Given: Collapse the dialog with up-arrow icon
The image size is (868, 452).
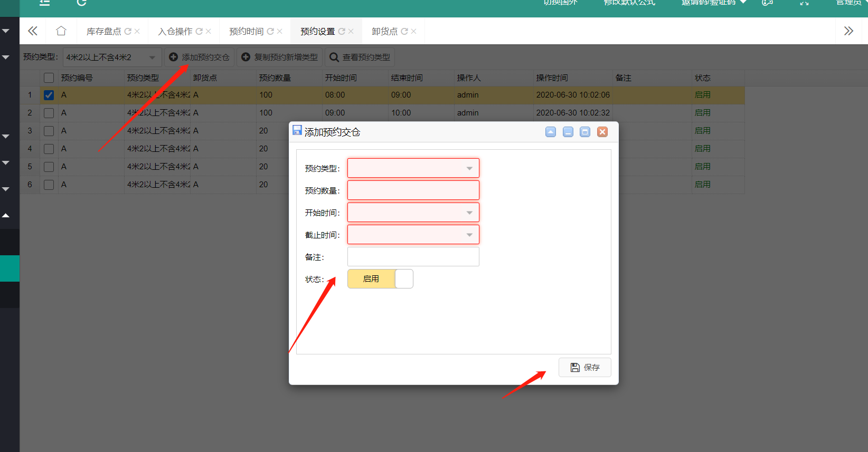Looking at the screenshot, I should 551,132.
